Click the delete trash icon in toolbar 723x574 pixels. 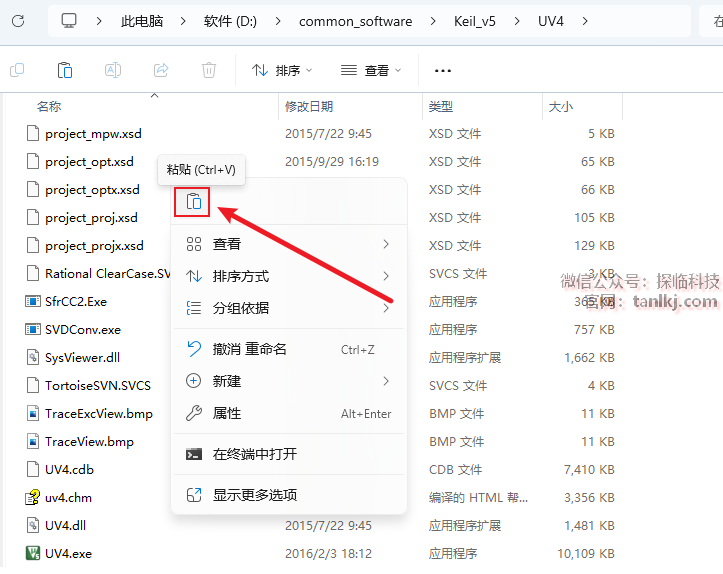click(x=209, y=70)
